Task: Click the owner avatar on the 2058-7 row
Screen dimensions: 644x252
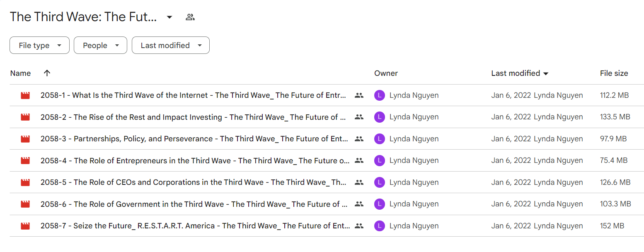Action: (379, 226)
